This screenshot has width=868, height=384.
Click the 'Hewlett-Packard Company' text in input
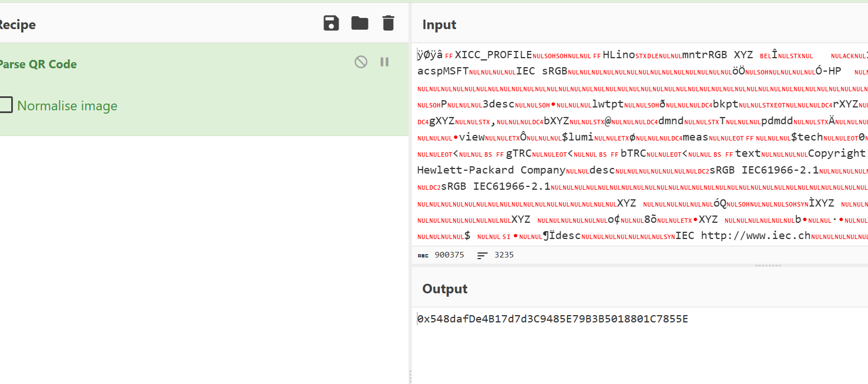pos(491,170)
